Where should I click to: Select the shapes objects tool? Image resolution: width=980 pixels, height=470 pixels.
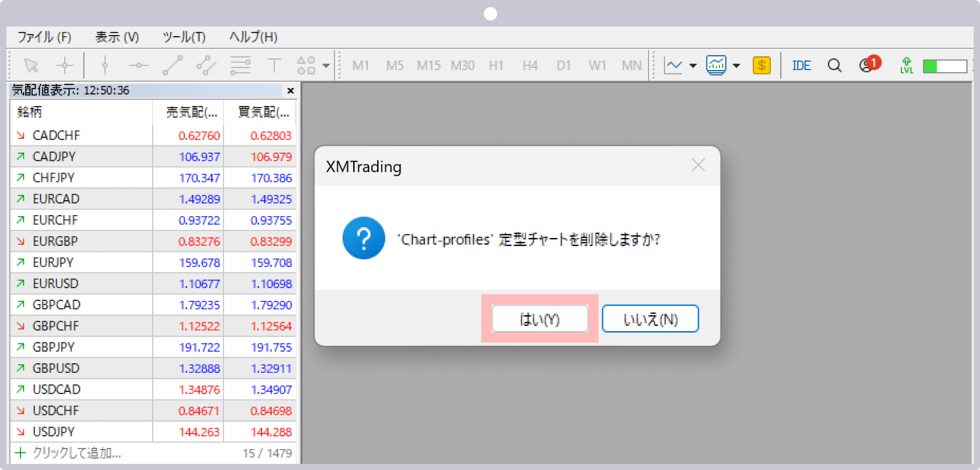coord(306,65)
